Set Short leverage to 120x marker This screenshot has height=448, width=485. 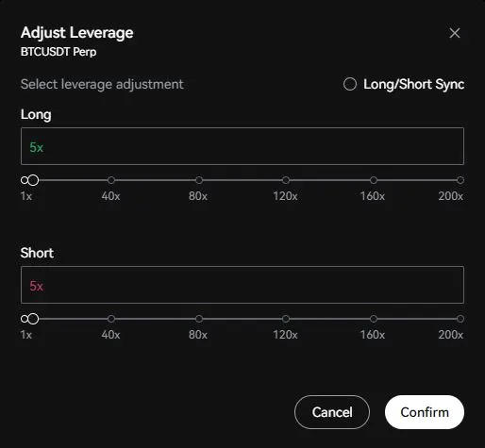[286, 319]
